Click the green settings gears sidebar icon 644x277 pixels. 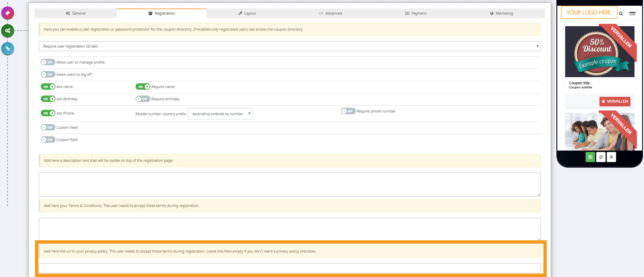(7, 31)
